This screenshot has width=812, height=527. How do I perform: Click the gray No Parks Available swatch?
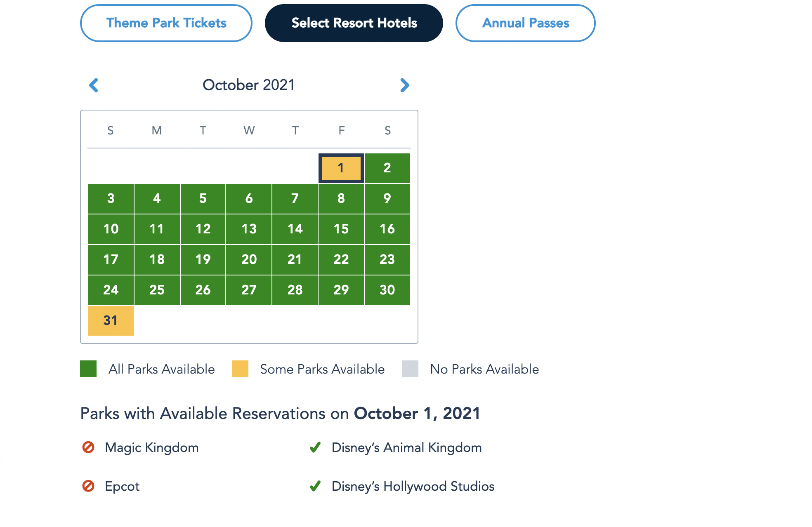point(410,369)
